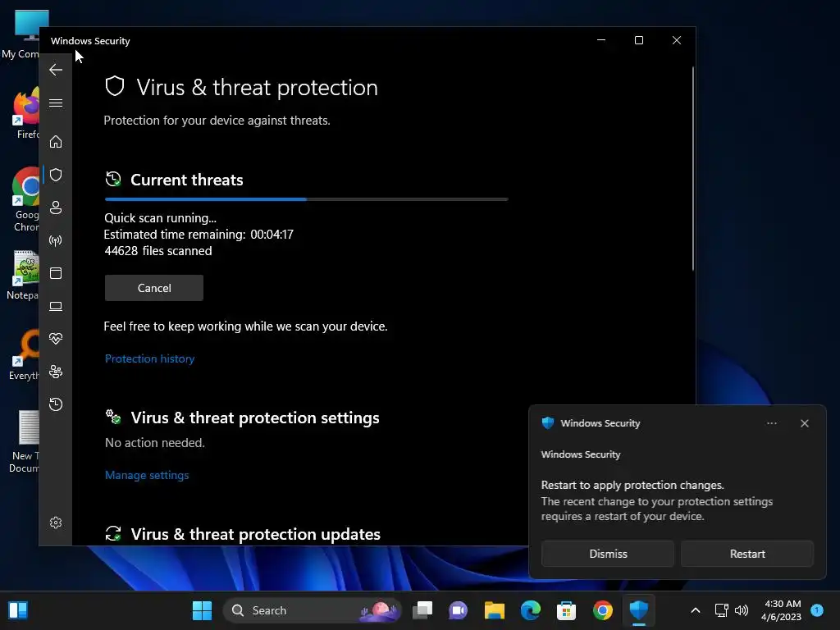Open Microsoft Store from the taskbar
The image size is (840, 630).
(566, 610)
